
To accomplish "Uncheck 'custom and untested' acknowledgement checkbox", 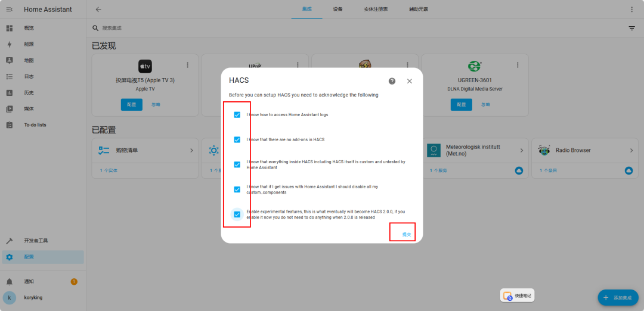I will click(237, 164).
